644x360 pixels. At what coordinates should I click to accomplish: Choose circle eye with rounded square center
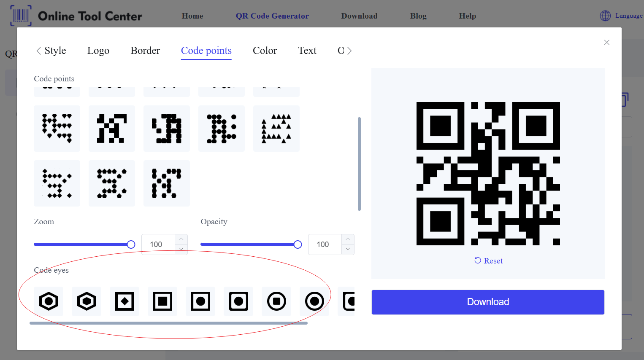pyautogui.click(x=276, y=301)
